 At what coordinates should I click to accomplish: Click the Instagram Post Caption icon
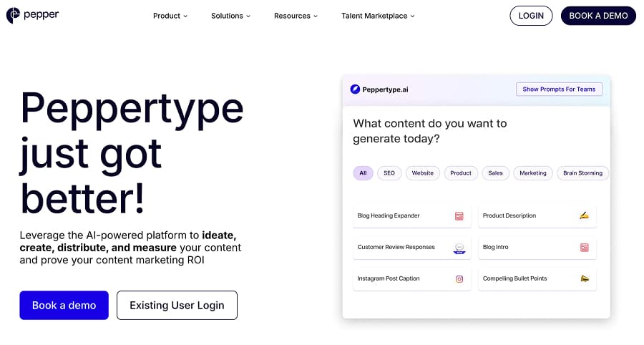(x=459, y=279)
